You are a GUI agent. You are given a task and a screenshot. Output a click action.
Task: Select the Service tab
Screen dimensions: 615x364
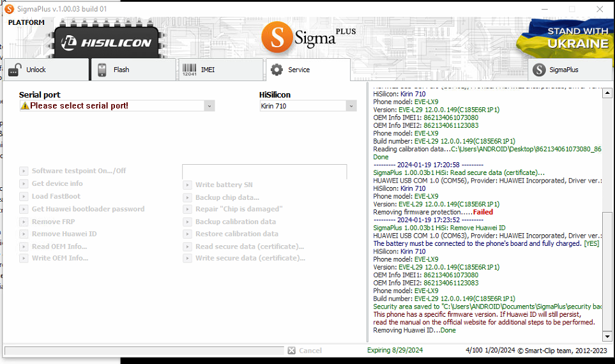pyautogui.click(x=308, y=70)
